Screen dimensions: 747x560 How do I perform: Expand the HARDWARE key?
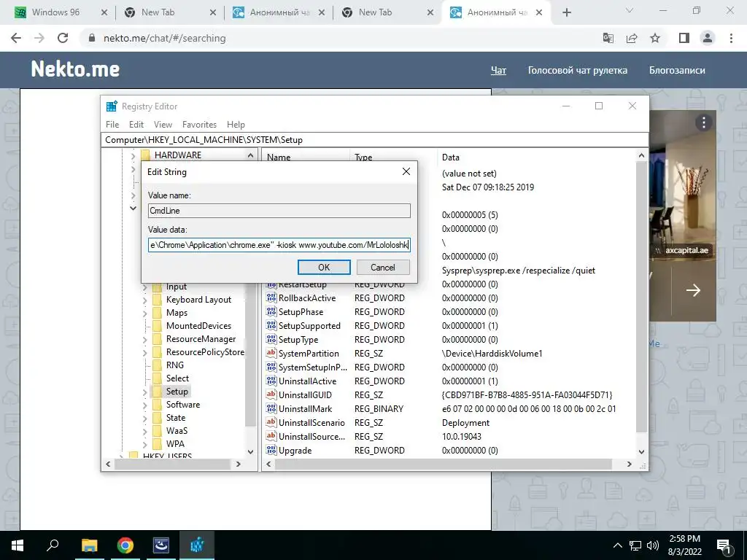pyautogui.click(x=133, y=155)
